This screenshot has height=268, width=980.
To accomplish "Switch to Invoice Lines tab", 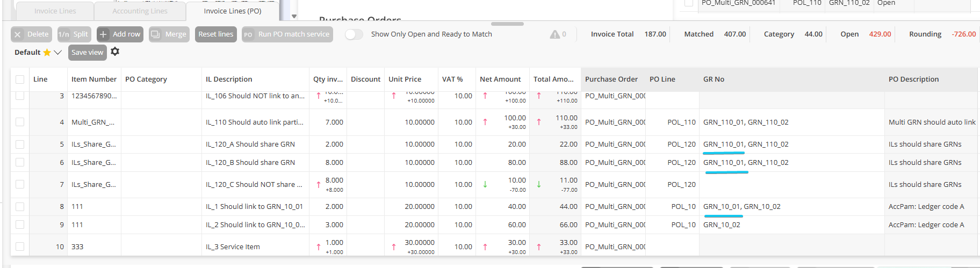I will point(55,11).
